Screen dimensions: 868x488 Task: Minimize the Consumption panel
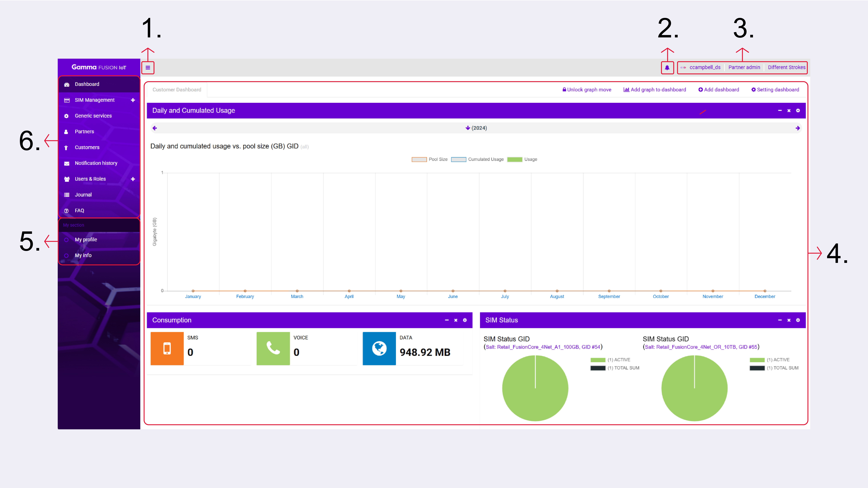[x=447, y=320]
